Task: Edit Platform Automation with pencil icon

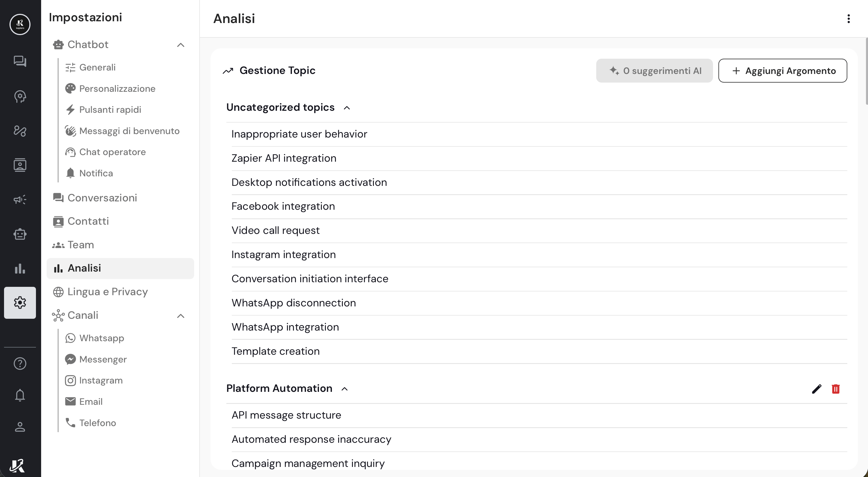Action: (817, 389)
